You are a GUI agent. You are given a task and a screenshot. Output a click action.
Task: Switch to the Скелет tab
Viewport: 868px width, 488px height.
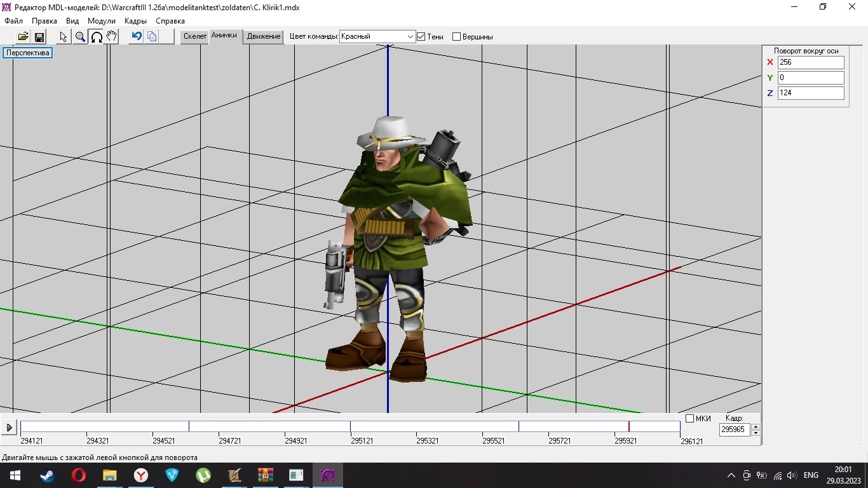(195, 36)
